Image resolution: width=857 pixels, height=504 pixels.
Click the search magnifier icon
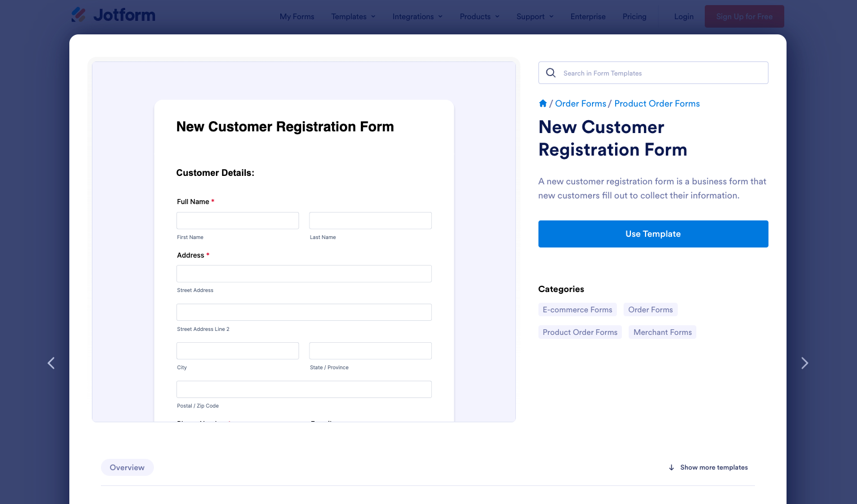coord(551,73)
